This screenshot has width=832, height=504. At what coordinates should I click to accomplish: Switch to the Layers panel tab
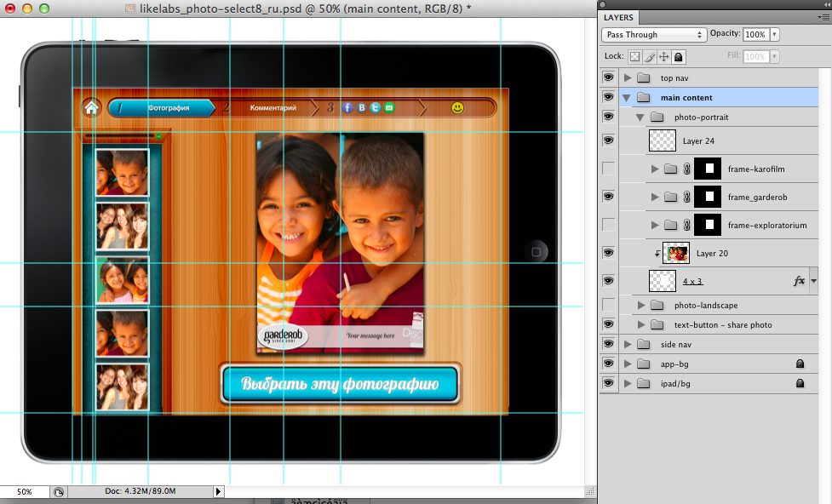[x=619, y=17]
